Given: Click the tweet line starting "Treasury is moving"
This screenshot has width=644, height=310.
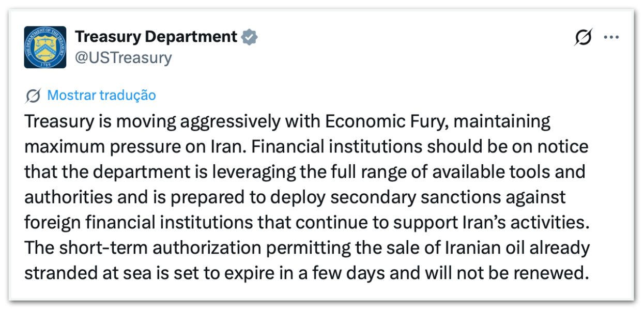Looking at the screenshot, I should [x=287, y=122].
